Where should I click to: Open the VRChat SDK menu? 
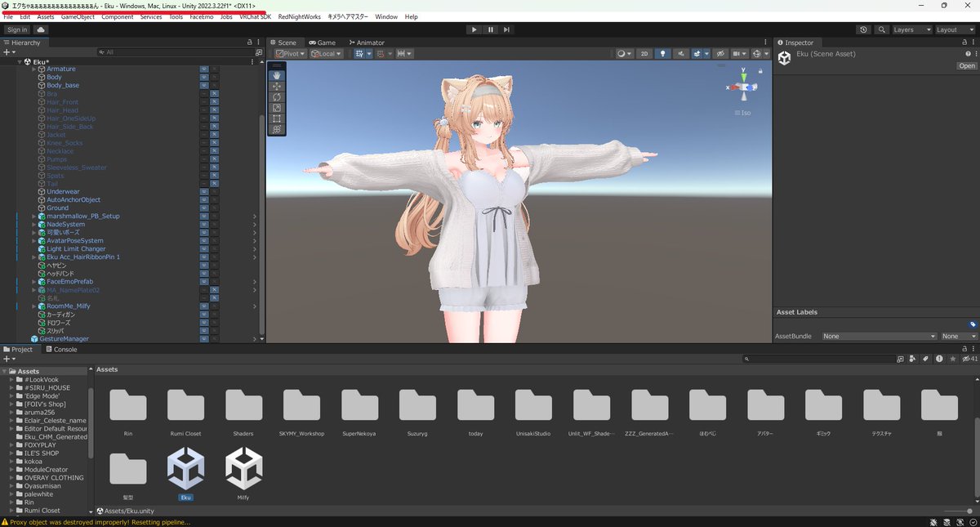coord(255,16)
